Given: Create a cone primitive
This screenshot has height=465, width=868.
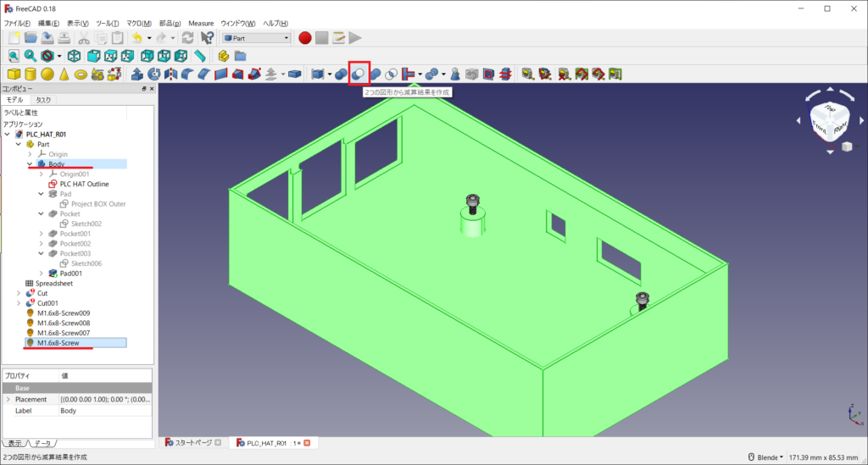Looking at the screenshot, I should (64, 75).
